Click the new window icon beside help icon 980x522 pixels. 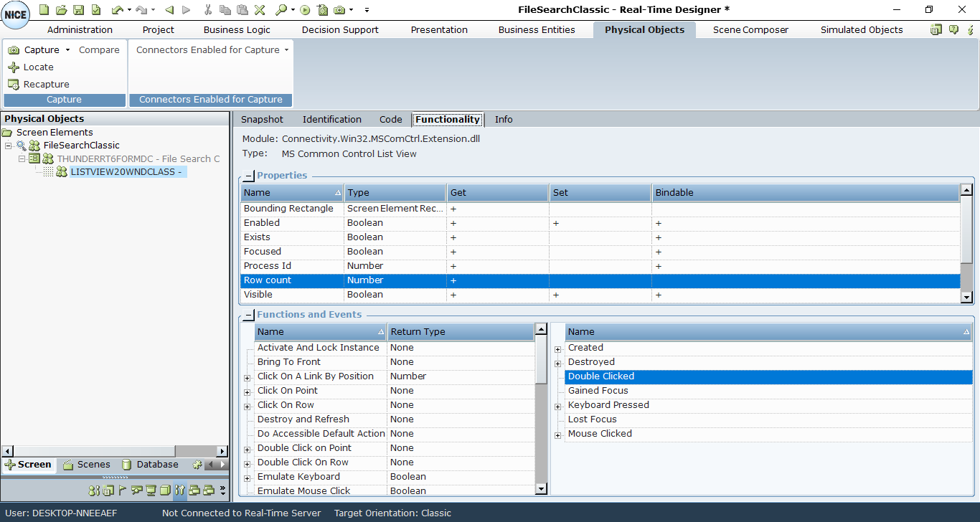point(936,29)
